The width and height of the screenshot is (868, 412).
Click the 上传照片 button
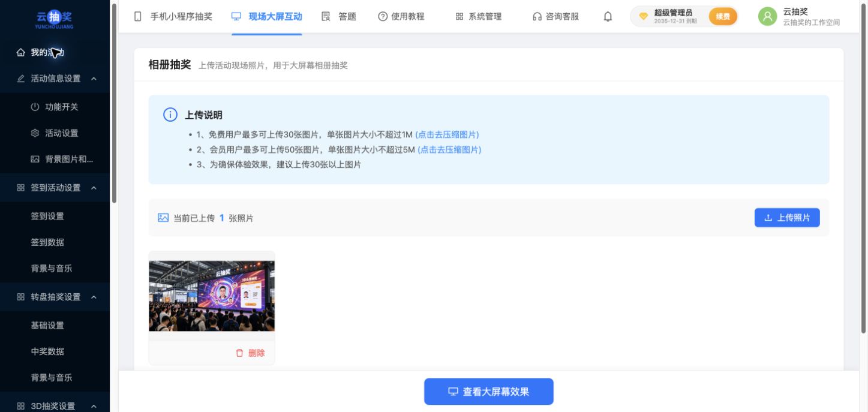(787, 218)
